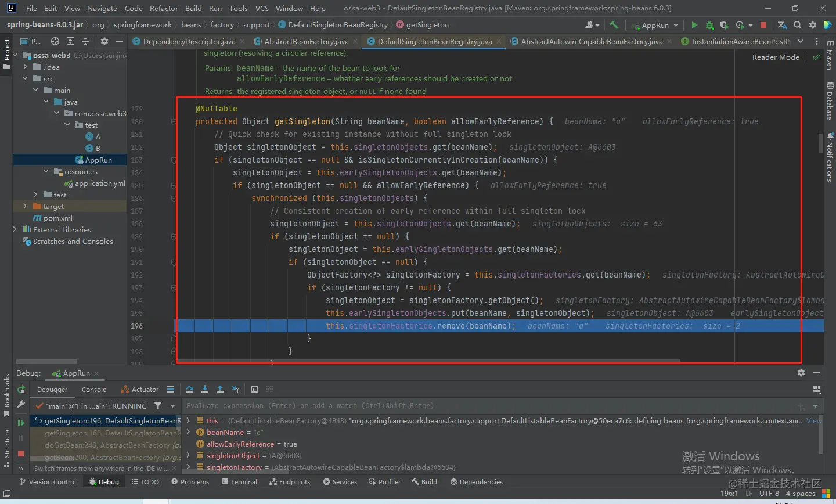Switch to DependencyDescriptor.java tab
Screen dimensions: 836x504
(189, 41)
